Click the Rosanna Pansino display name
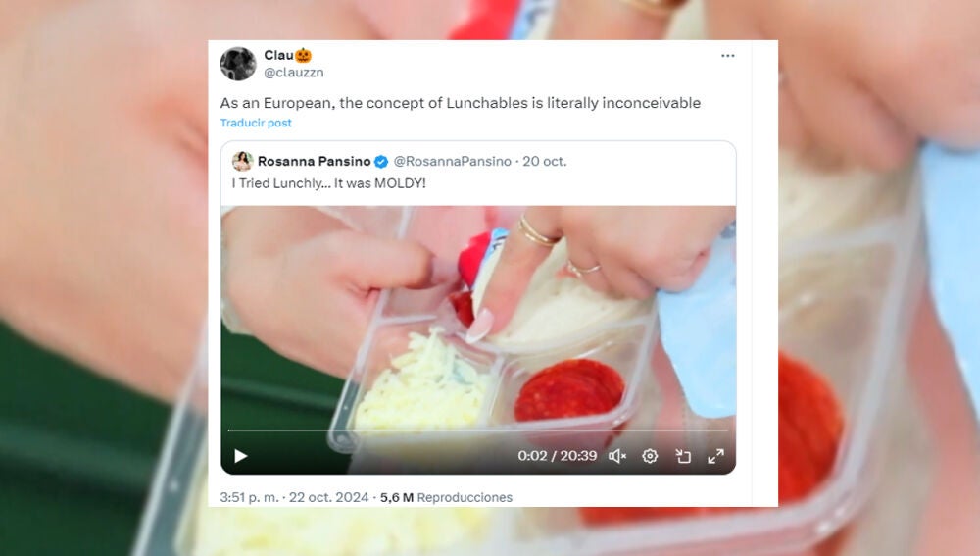This screenshot has width=980, height=556. pos(315,162)
